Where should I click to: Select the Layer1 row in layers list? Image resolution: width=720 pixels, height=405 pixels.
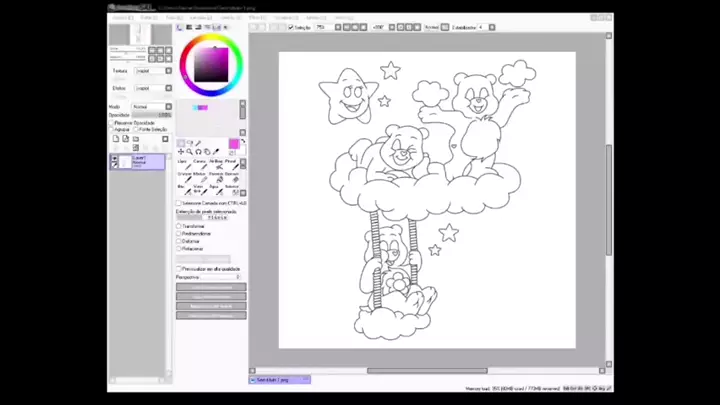pos(137,162)
